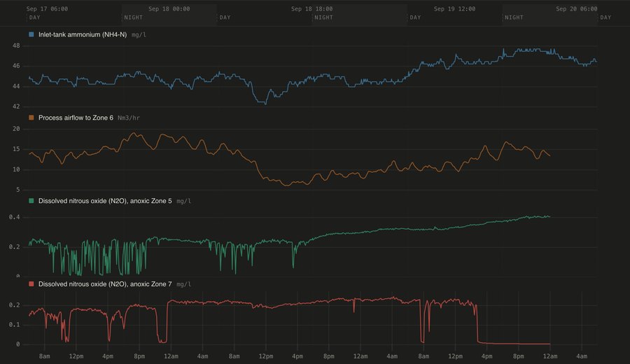This screenshot has height=364, width=630.
Task: Select 'Dissolved nitrous oxide (N2O), anoxic Zone 5' label
Action: pyautogui.click(x=105, y=201)
